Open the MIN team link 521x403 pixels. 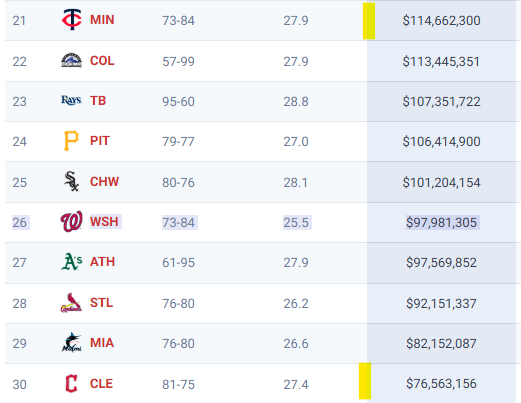pos(102,20)
